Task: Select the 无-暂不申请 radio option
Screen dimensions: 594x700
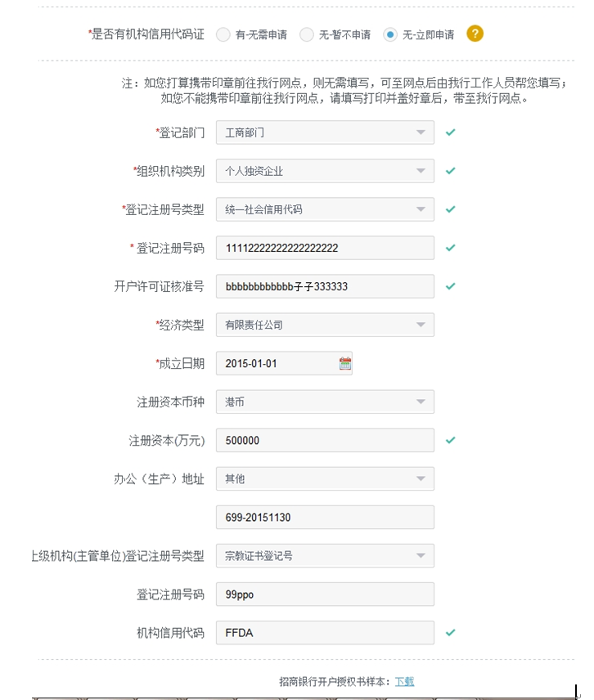Action: pyautogui.click(x=307, y=34)
